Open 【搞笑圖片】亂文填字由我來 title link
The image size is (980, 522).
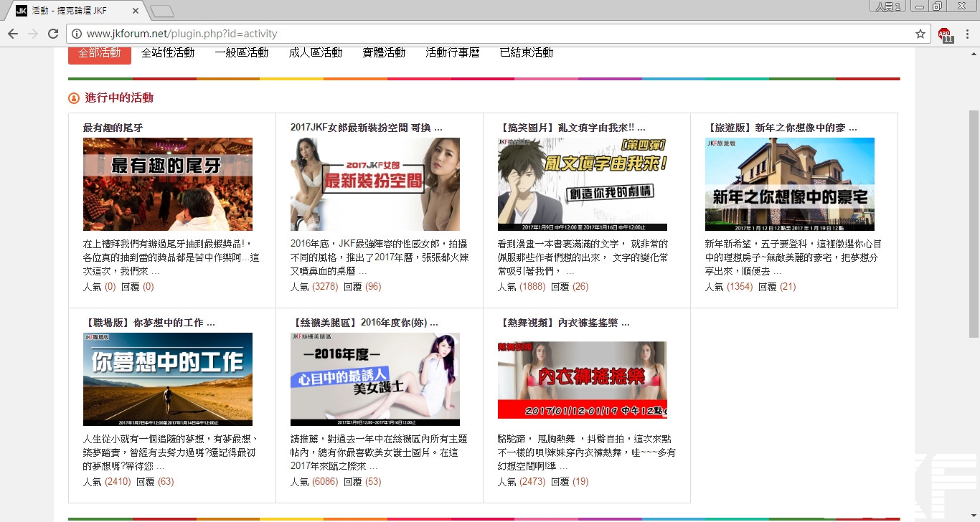coord(572,128)
